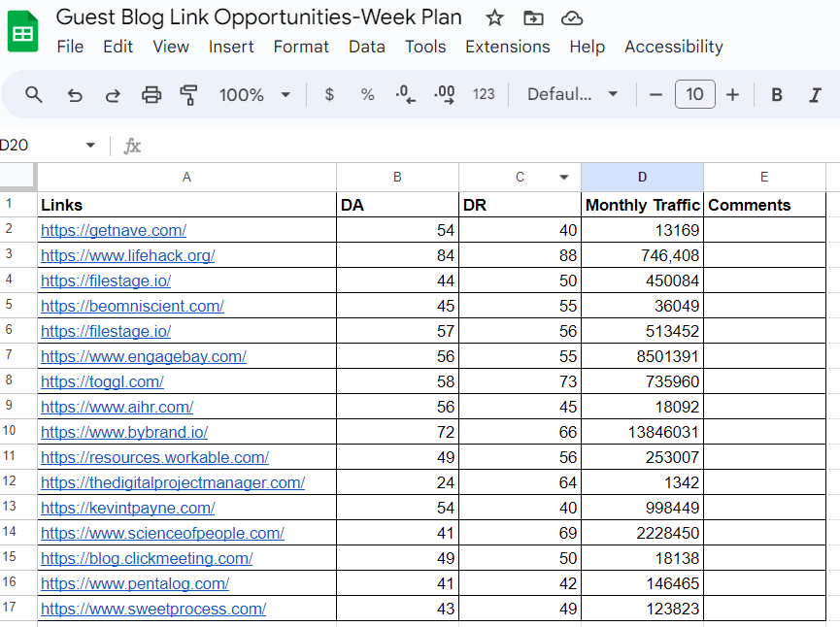
Task: Format as percent with % icon
Action: pos(367,95)
